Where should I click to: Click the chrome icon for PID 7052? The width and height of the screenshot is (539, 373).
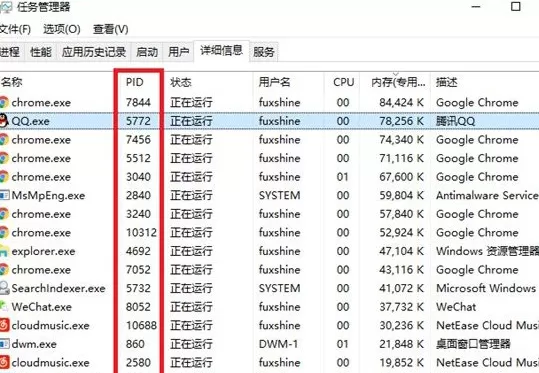pyautogui.click(x=4, y=270)
